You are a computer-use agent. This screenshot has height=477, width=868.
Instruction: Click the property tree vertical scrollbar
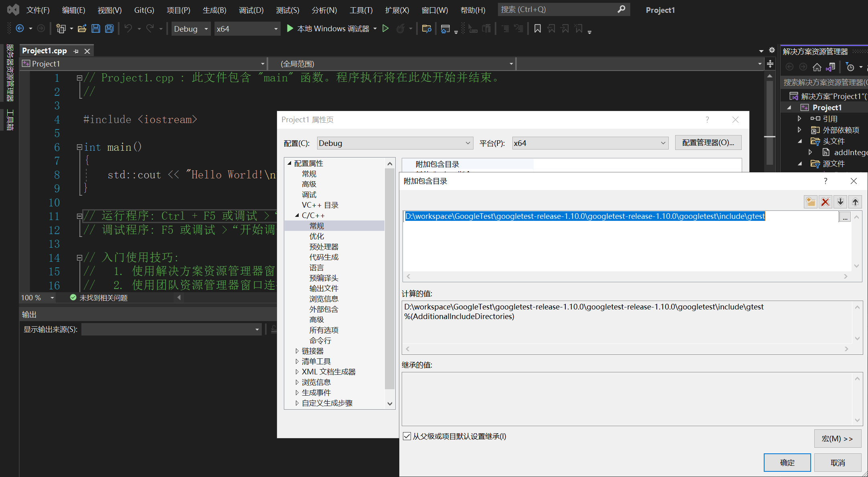390,279
